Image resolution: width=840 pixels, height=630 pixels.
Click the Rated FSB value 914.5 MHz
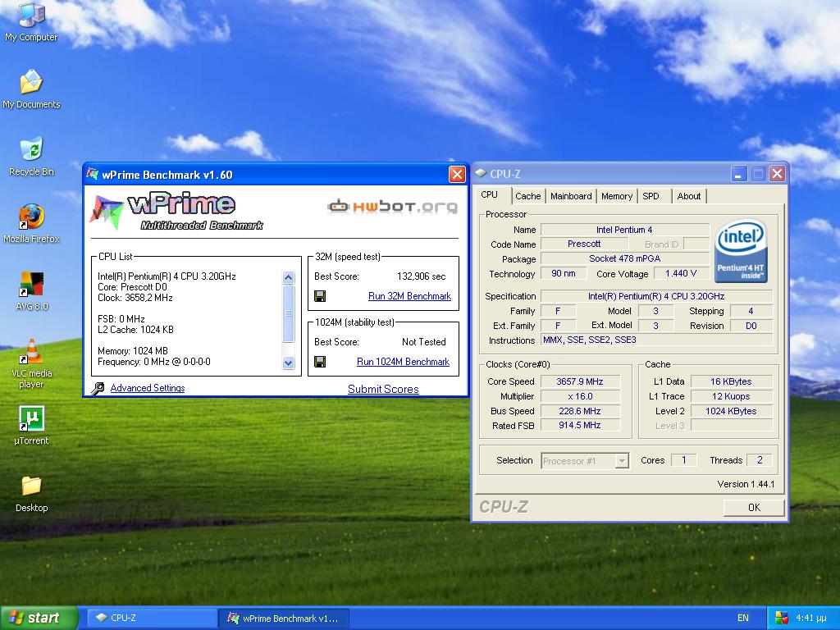580,426
